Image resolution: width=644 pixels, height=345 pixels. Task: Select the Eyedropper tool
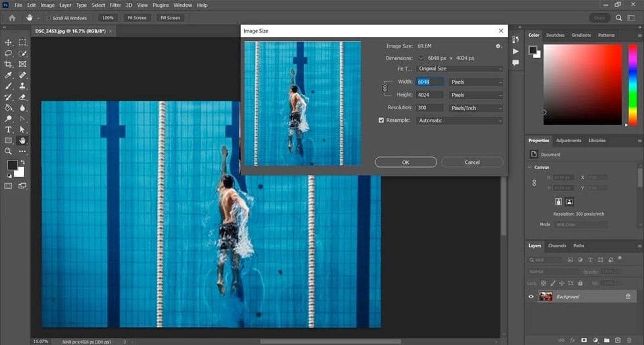click(8, 75)
